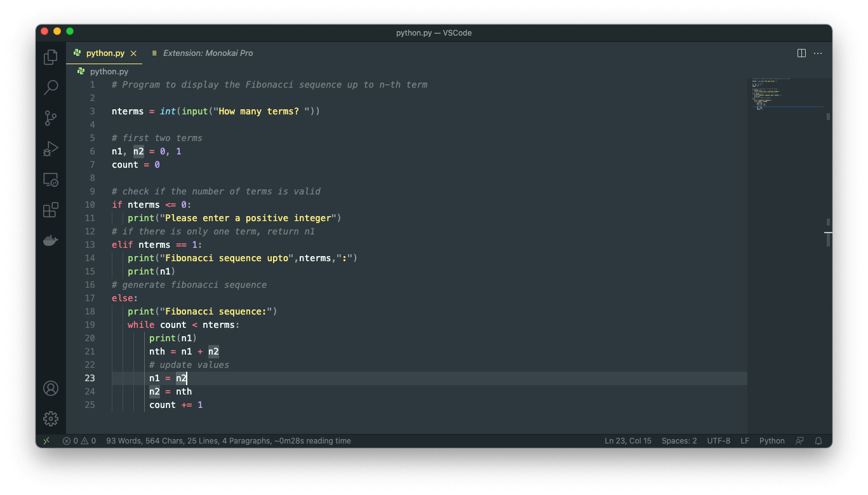Viewport: 868px width, 495px height.
Task: Open the Run and Debug panel
Action: pos(50,149)
